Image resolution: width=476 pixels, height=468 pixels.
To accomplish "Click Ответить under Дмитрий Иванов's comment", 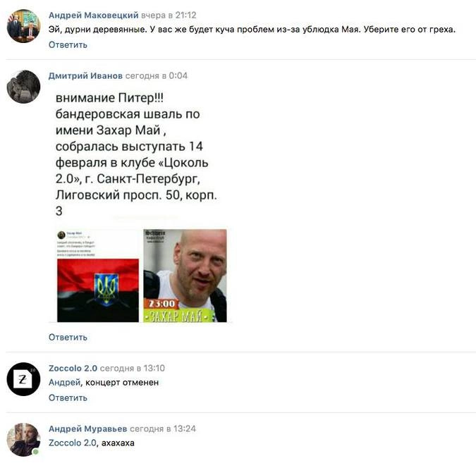I will point(68,337).
